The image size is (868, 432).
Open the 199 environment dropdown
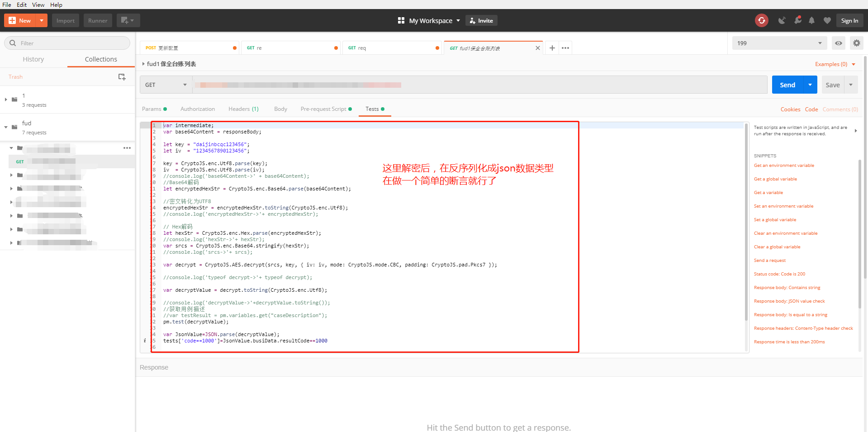point(779,43)
